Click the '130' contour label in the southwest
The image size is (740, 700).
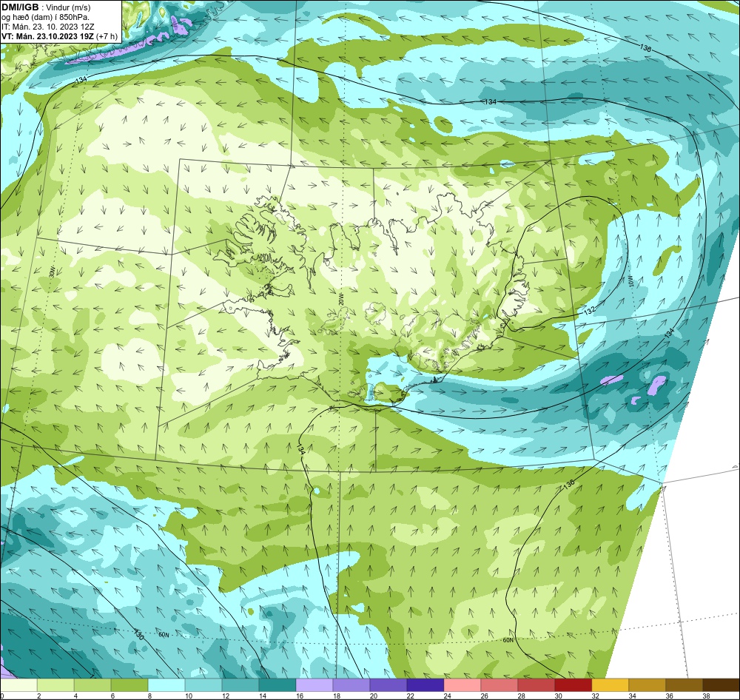[x=138, y=634]
